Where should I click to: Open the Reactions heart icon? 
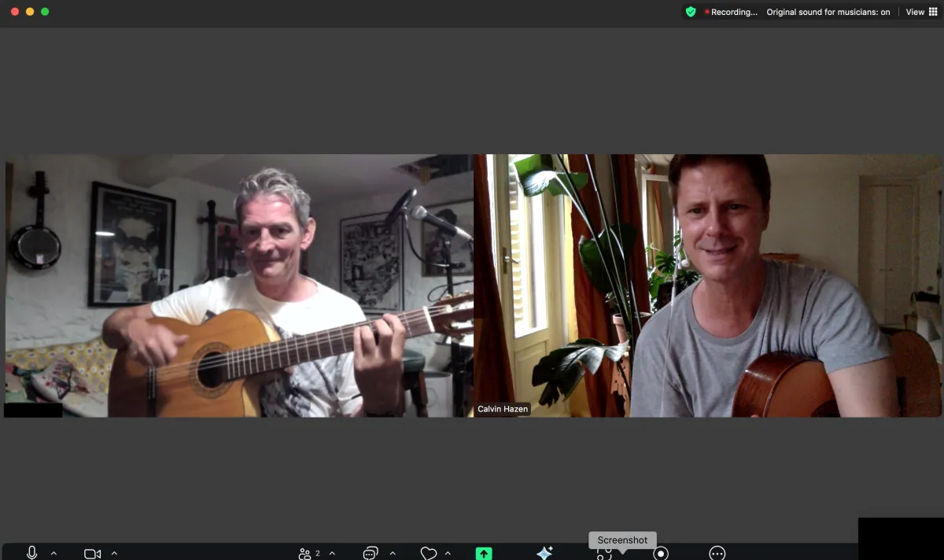coord(429,553)
